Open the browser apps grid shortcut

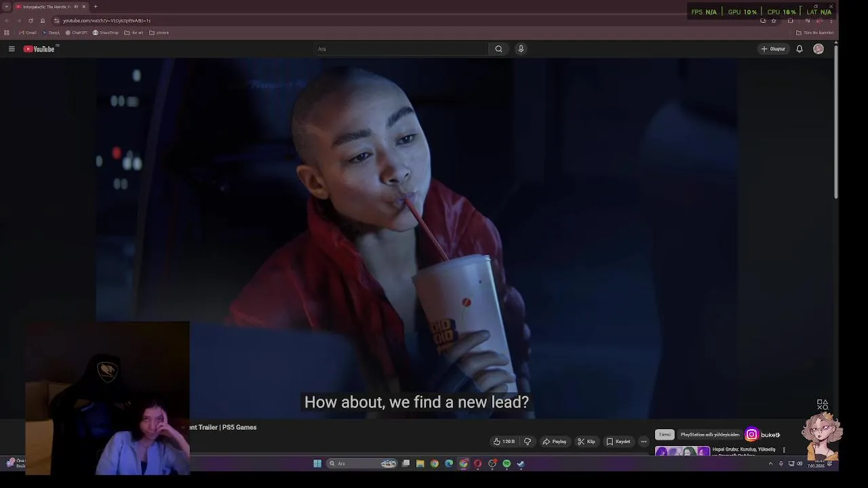[x=7, y=33]
